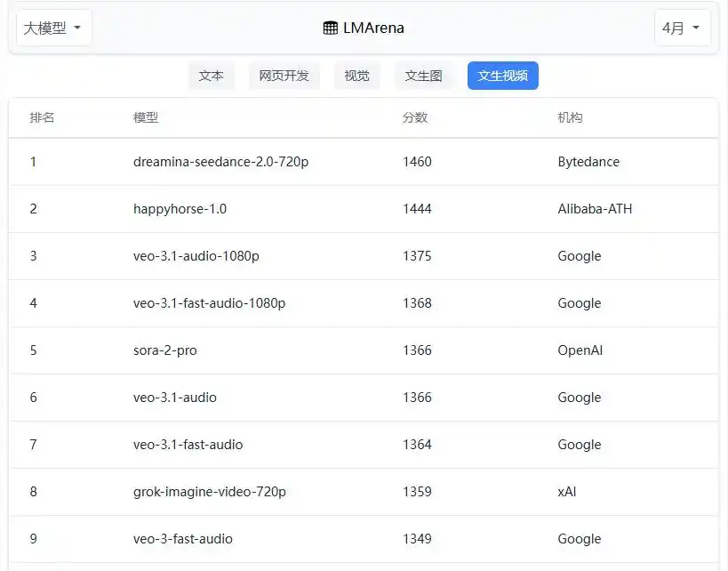Click rank number 3
Screen dimensions: 728x571
coord(34,256)
